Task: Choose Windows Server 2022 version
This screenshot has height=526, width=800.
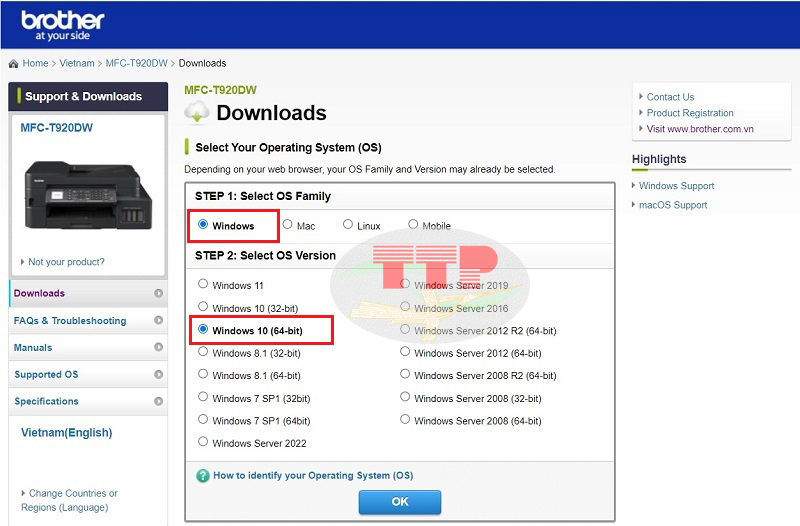Action: (203, 442)
